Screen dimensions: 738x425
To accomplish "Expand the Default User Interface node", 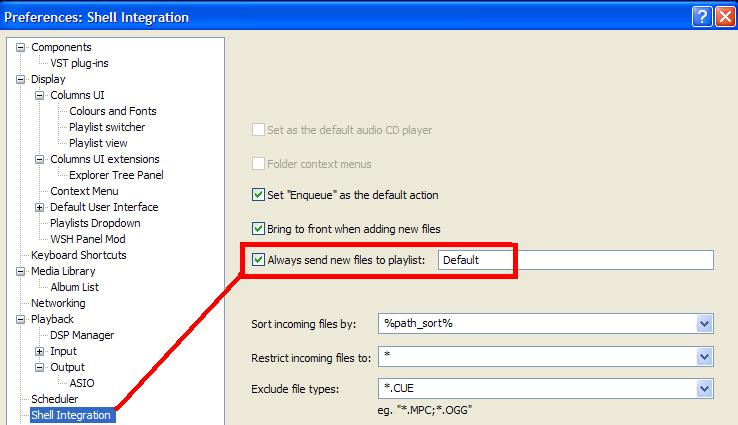I will pos(40,207).
